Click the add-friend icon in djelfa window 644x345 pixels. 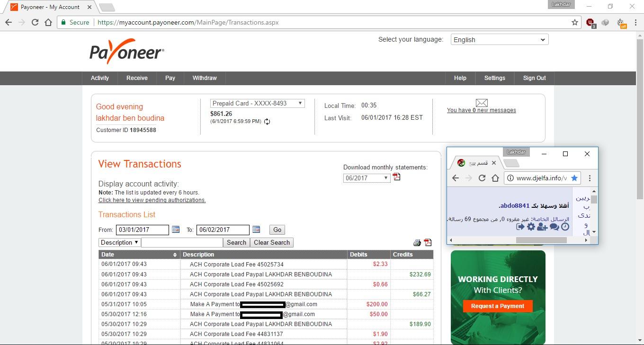click(x=542, y=227)
